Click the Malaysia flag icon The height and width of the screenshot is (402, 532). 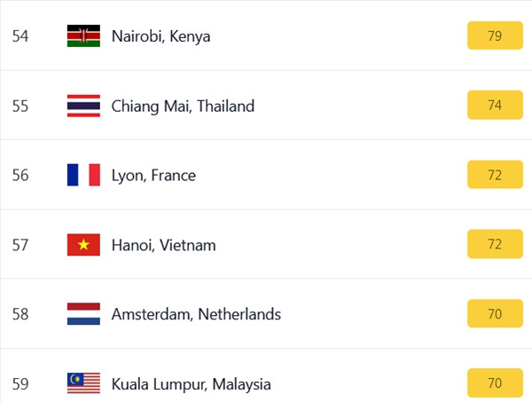click(x=83, y=383)
